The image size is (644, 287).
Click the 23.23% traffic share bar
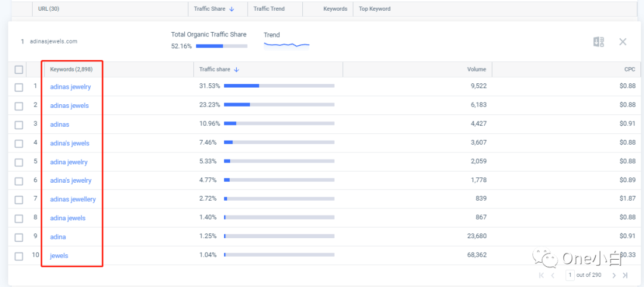pyautogui.click(x=279, y=105)
